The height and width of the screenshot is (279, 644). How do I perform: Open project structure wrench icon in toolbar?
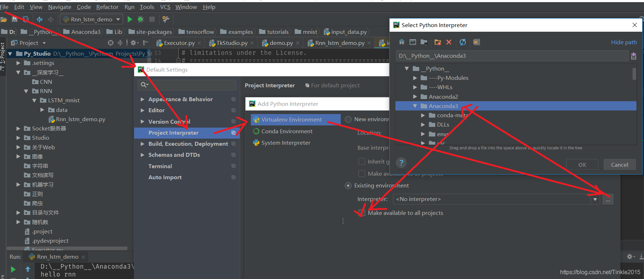(x=166, y=19)
